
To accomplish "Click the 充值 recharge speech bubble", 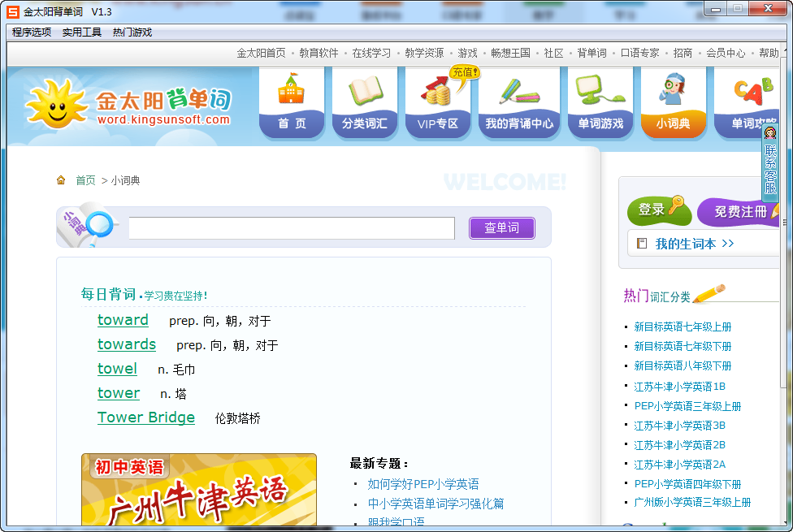I will coord(465,76).
